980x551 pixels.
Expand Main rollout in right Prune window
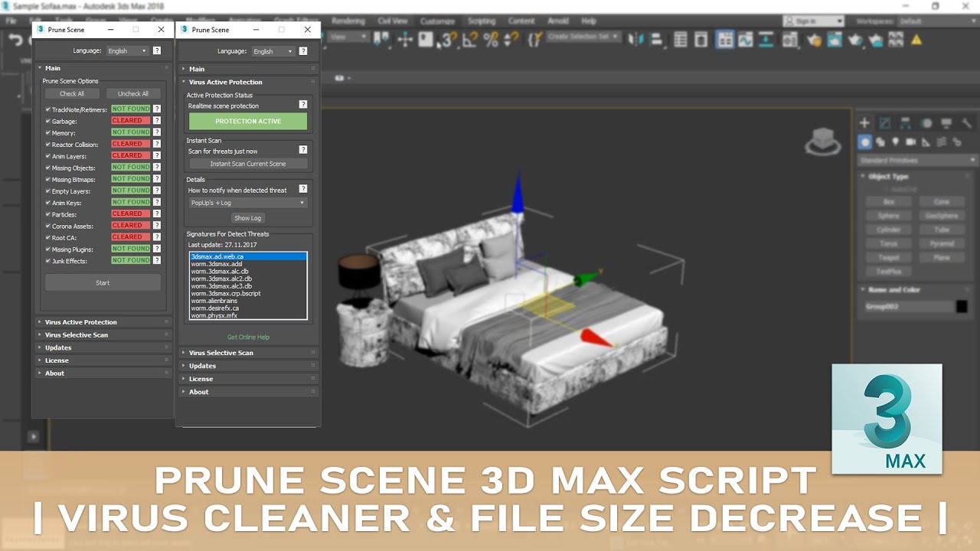[x=248, y=69]
